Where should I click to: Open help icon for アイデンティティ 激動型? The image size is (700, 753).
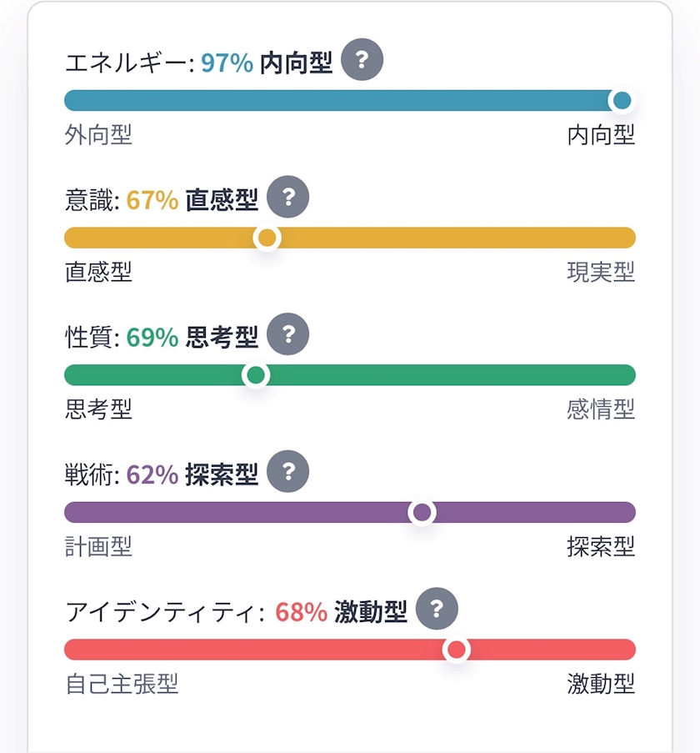[437, 609]
